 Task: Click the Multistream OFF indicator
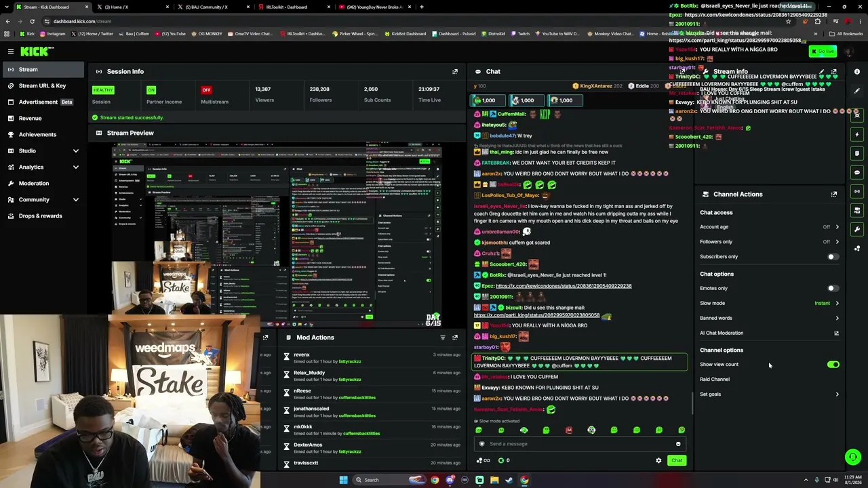[x=206, y=89]
